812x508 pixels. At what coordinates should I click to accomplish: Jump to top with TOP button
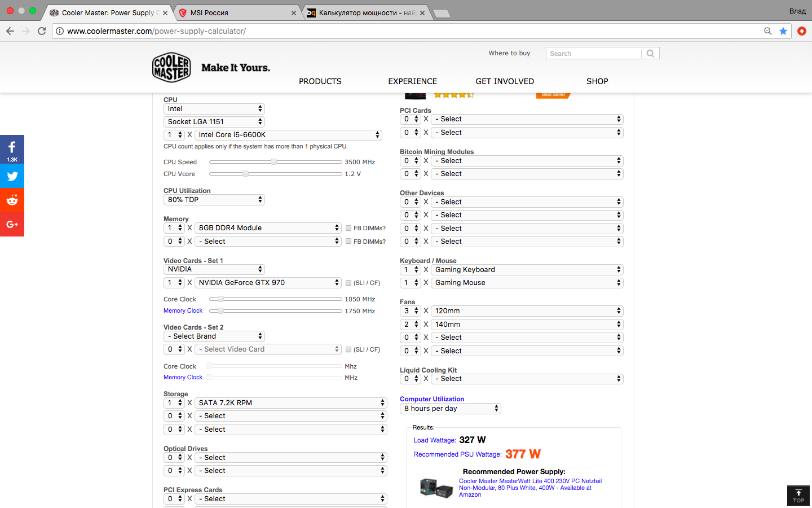(x=798, y=496)
